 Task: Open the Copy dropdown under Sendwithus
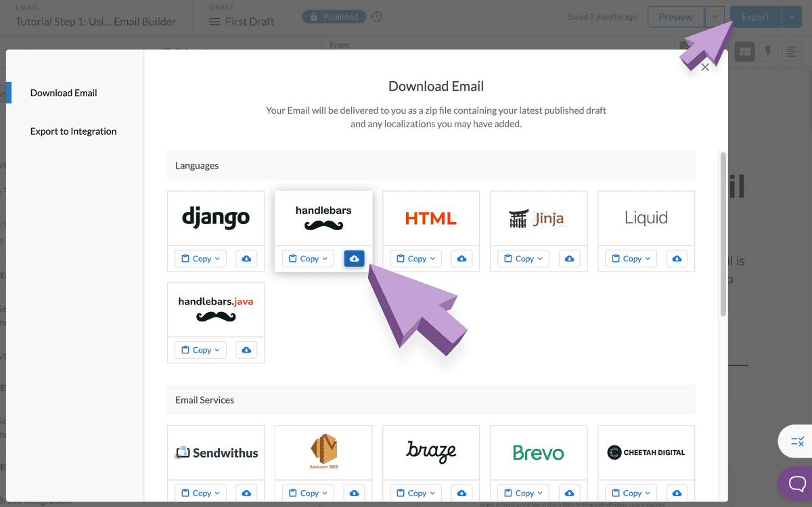pos(201,493)
